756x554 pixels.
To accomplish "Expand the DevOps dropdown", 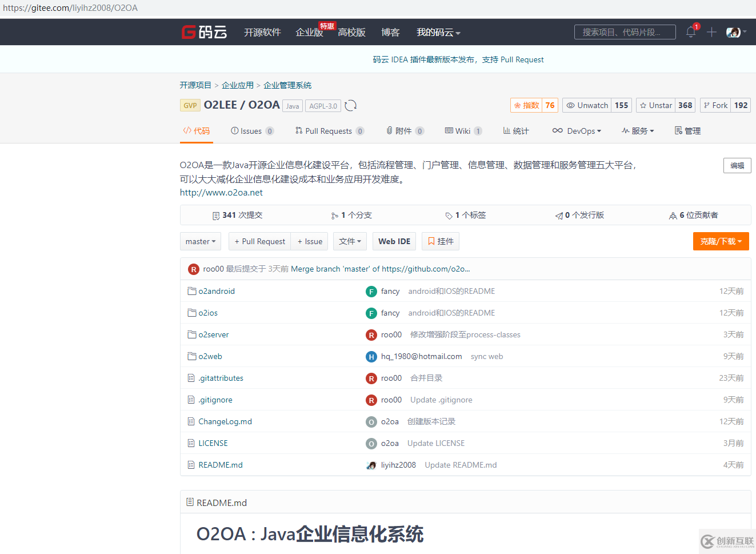I will coord(577,131).
